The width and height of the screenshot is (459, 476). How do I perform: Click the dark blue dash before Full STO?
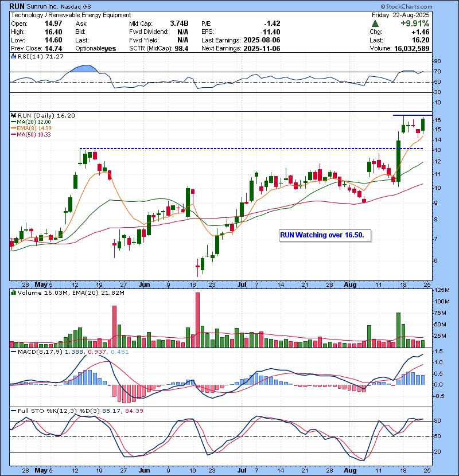pyautogui.click(x=13, y=411)
